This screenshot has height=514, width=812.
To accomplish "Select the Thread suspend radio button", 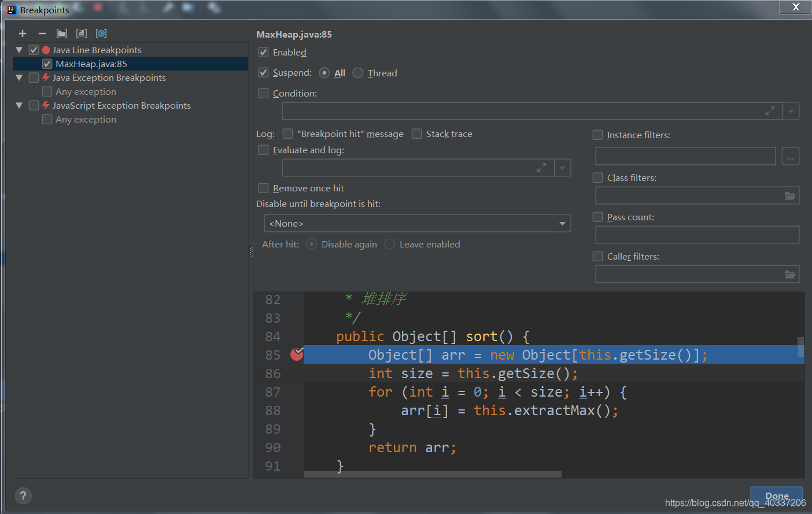I will 358,73.
